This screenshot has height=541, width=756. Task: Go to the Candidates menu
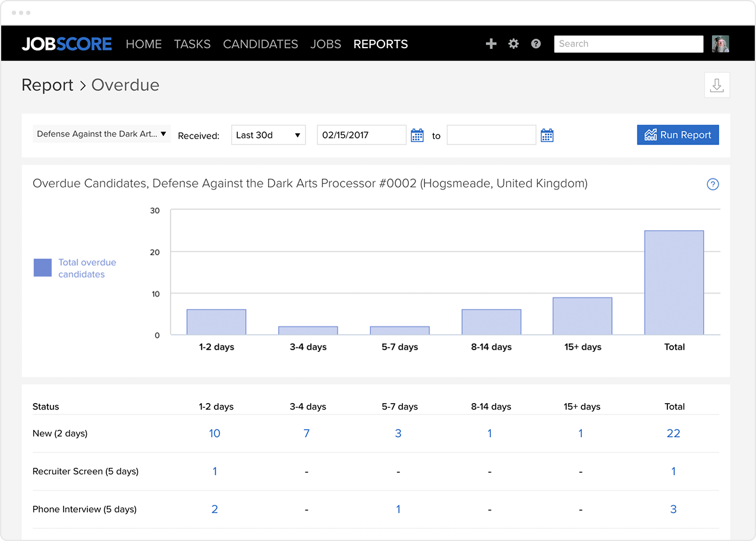(260, 44)
